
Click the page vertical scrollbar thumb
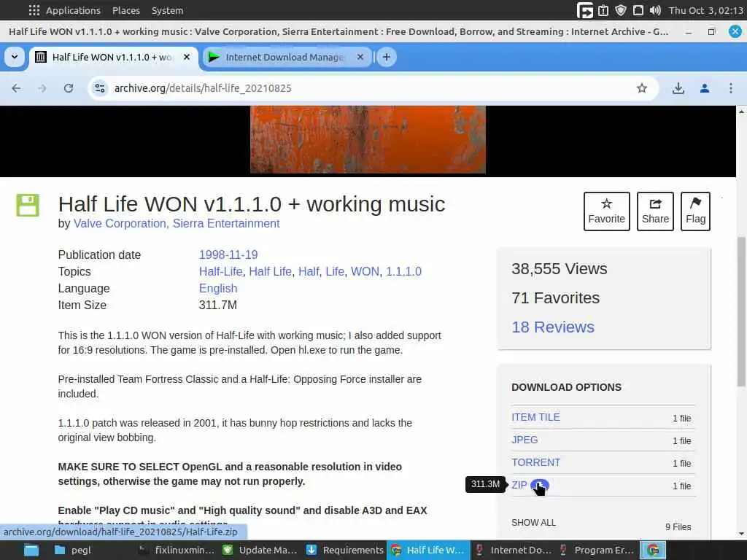pos(741,311)
